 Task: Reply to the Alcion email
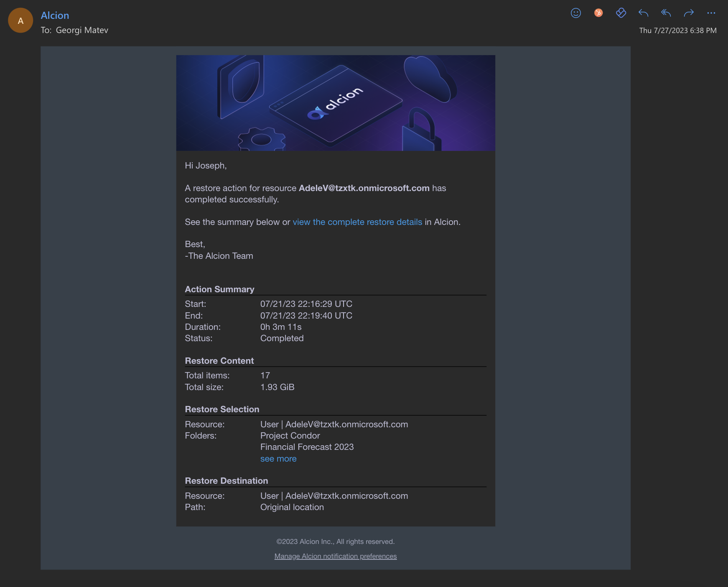click(644, 13)
